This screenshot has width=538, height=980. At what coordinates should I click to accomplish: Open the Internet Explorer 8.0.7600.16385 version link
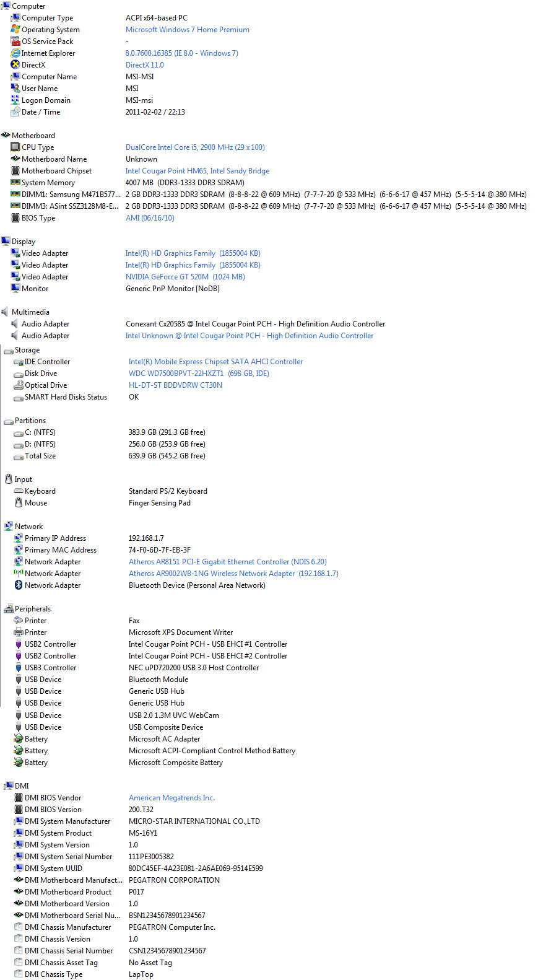pos(182,53)
